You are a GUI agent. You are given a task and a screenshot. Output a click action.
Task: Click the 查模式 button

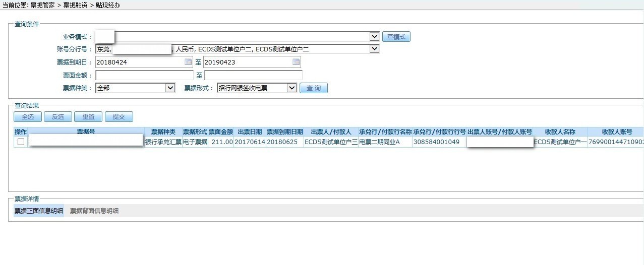point(396,37)
